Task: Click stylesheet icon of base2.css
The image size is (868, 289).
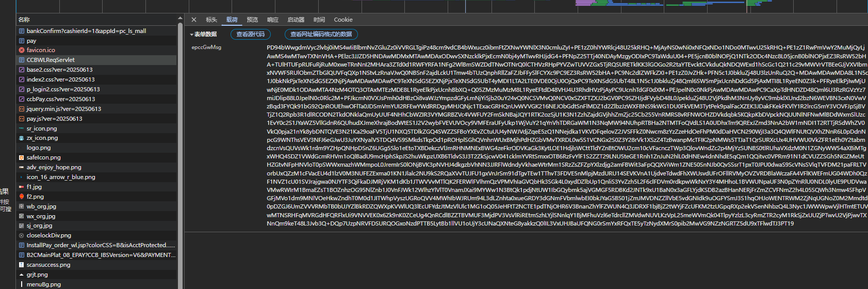Action: point(22,70)
